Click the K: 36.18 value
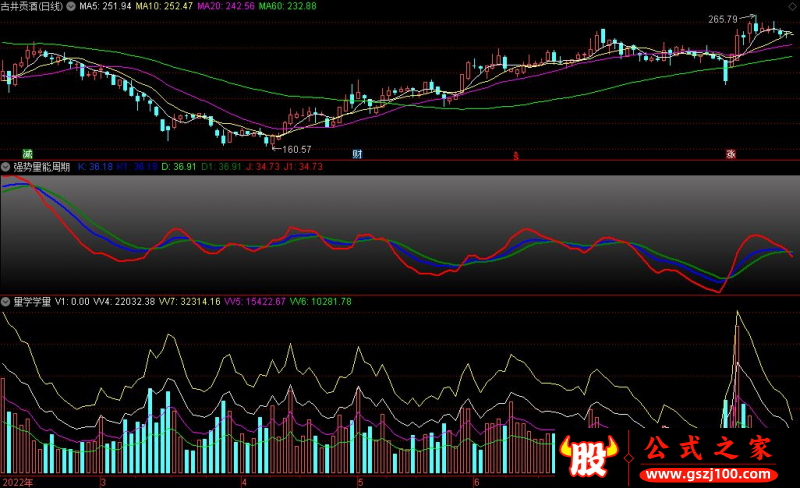This screenshot has width=800, height=488. click(95, 167)
